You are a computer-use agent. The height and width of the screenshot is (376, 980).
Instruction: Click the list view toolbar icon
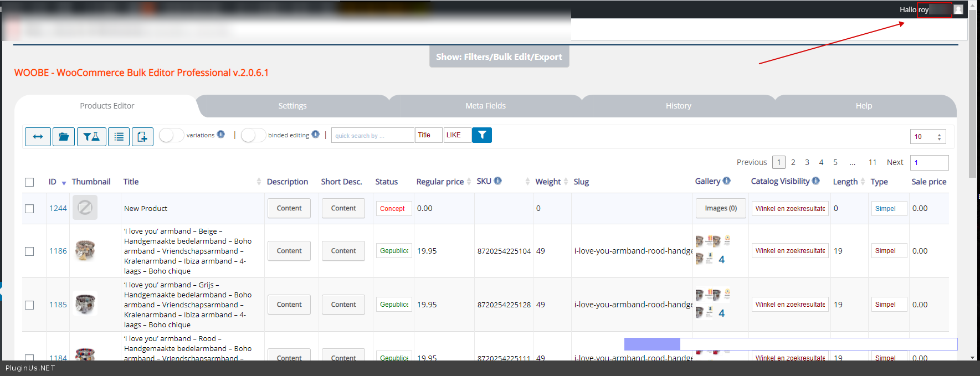pos(119,136)
